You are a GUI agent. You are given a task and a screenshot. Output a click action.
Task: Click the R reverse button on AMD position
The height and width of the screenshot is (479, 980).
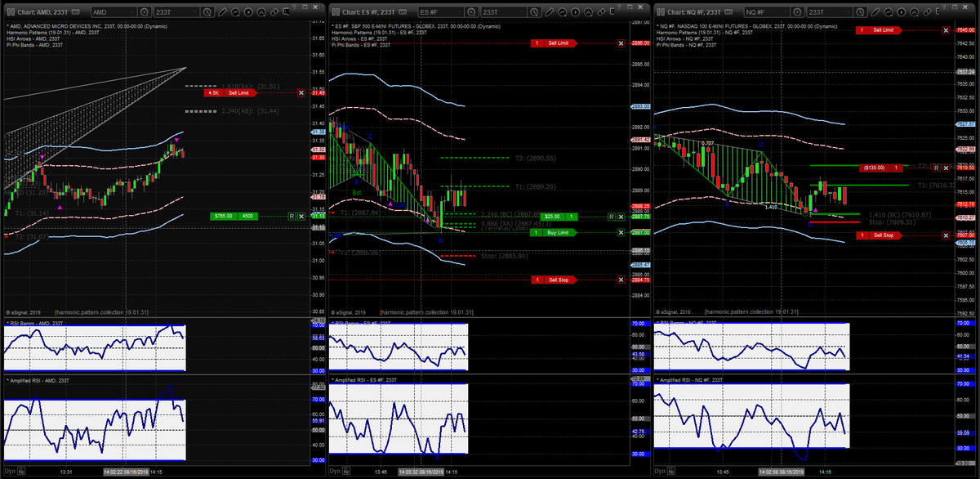(x=292, y=216)
